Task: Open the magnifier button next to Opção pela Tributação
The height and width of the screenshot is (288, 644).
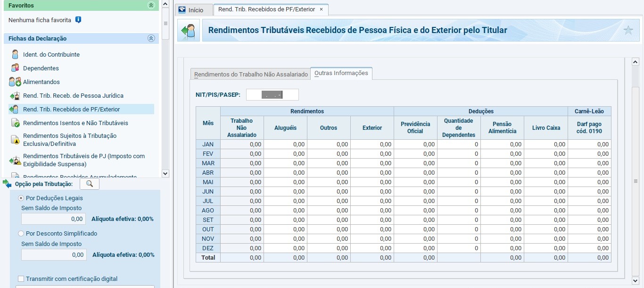Action: click(x=90, y=184)
